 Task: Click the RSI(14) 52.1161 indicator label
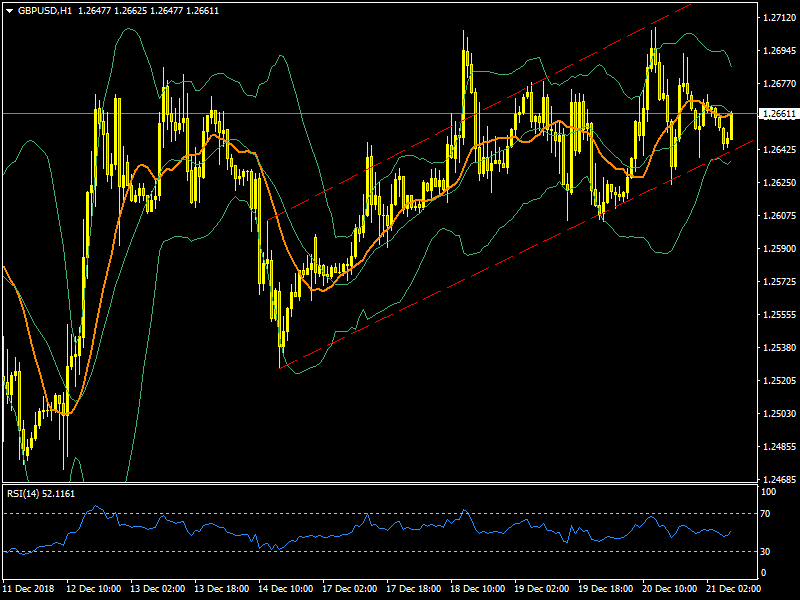click(41, 494)
